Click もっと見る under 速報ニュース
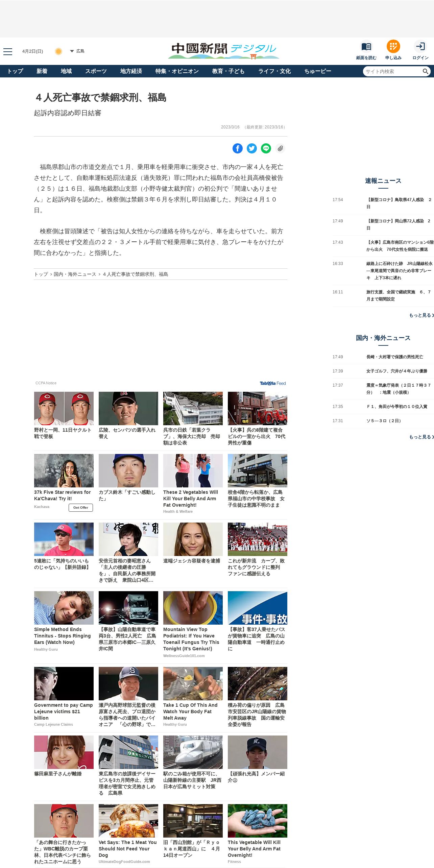The height and width of the screenshot is (868, 434). coord(421,315)
